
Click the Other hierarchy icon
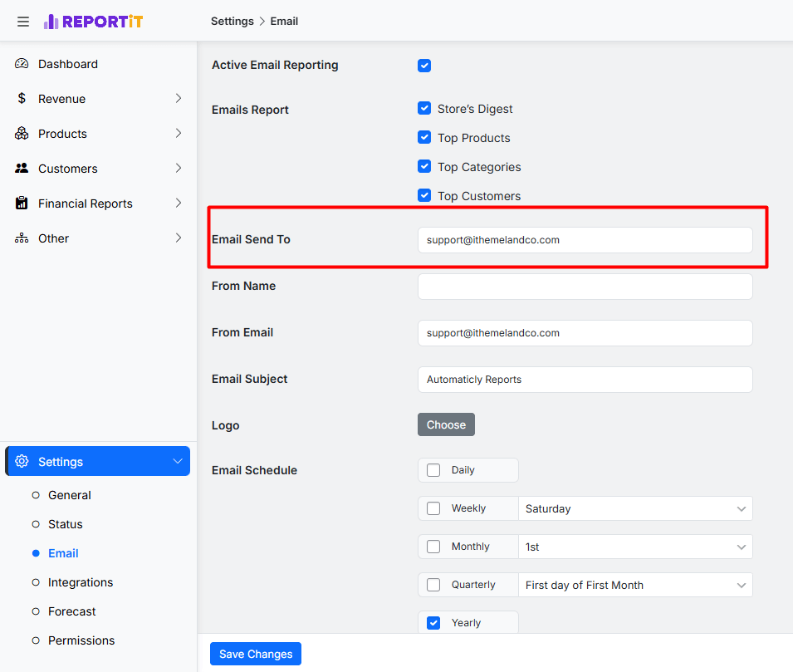[x=22, y=238]
